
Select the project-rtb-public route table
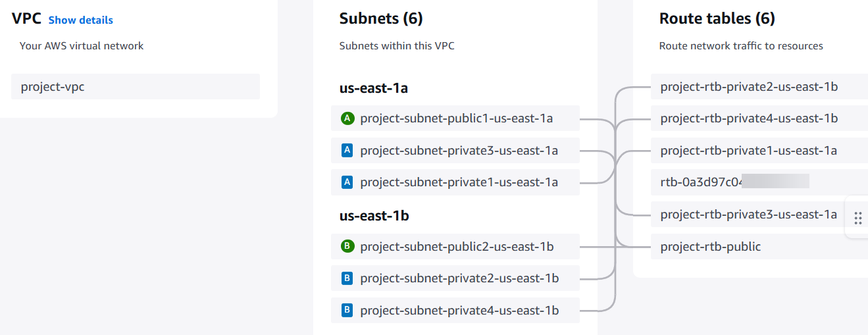pyautogui.click(x=711, y=247)
